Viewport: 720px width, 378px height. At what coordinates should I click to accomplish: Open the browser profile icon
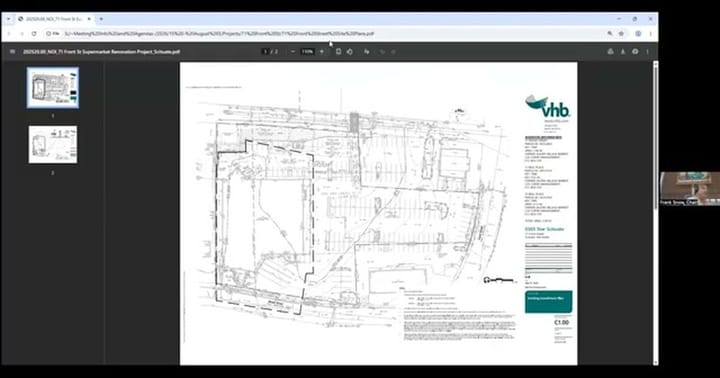tap(638, 34)
